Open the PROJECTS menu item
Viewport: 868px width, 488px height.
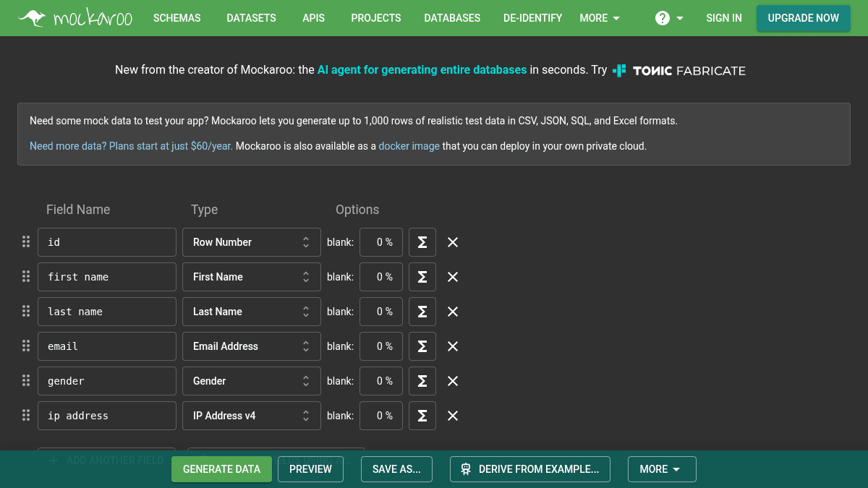(x=376, y=18)
